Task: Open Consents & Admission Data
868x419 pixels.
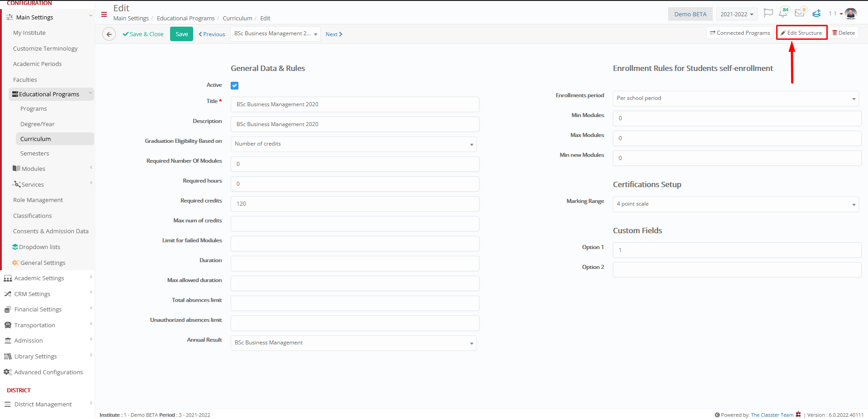Action: [x=51, y=231]
